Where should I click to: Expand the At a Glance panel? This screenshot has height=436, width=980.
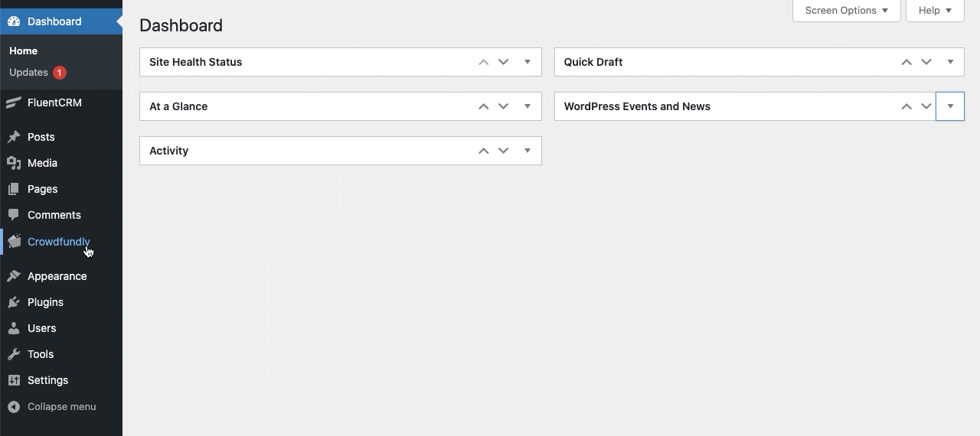(x=528, y=106)
